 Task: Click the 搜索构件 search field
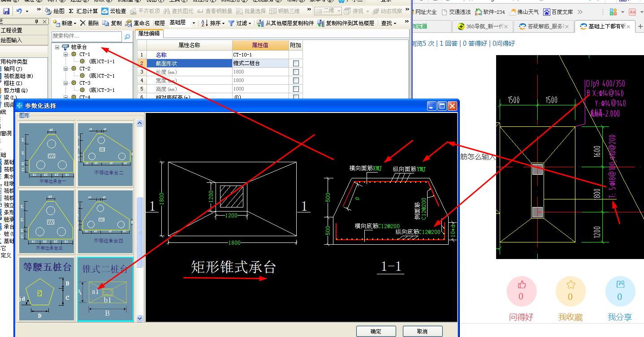(86, 36)
